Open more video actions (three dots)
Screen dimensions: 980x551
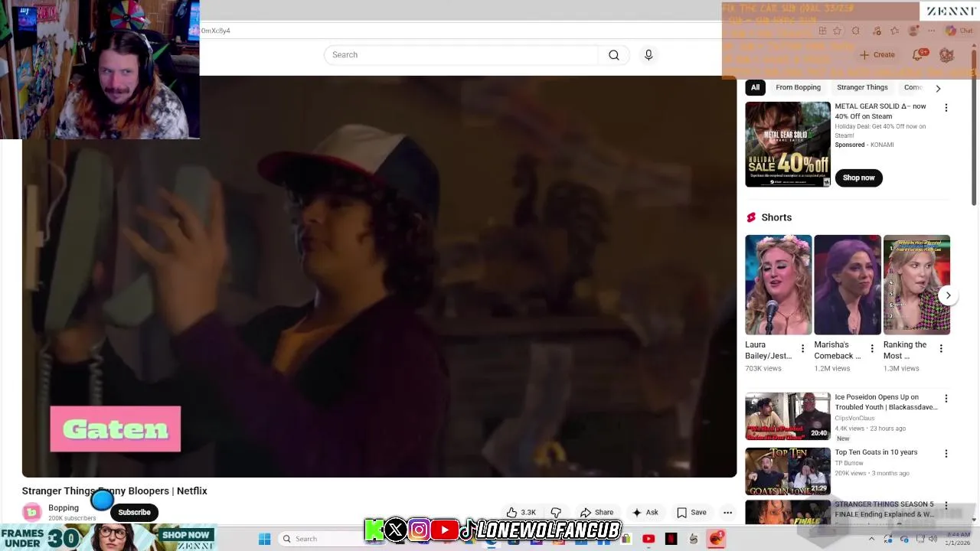pos(728,513)
